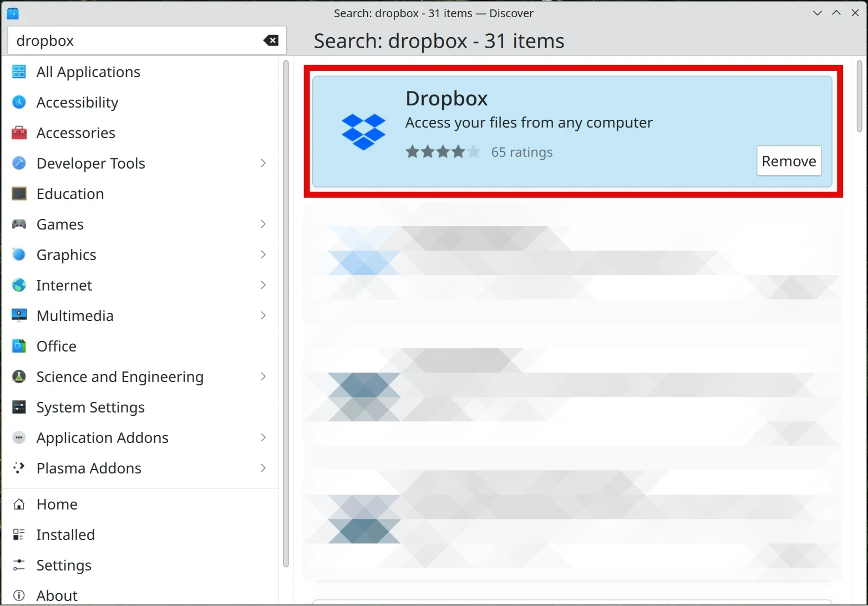Click the Installed list icon
Image resolution: width=868 pixels, height=606 pixels.
pos(19,534)
